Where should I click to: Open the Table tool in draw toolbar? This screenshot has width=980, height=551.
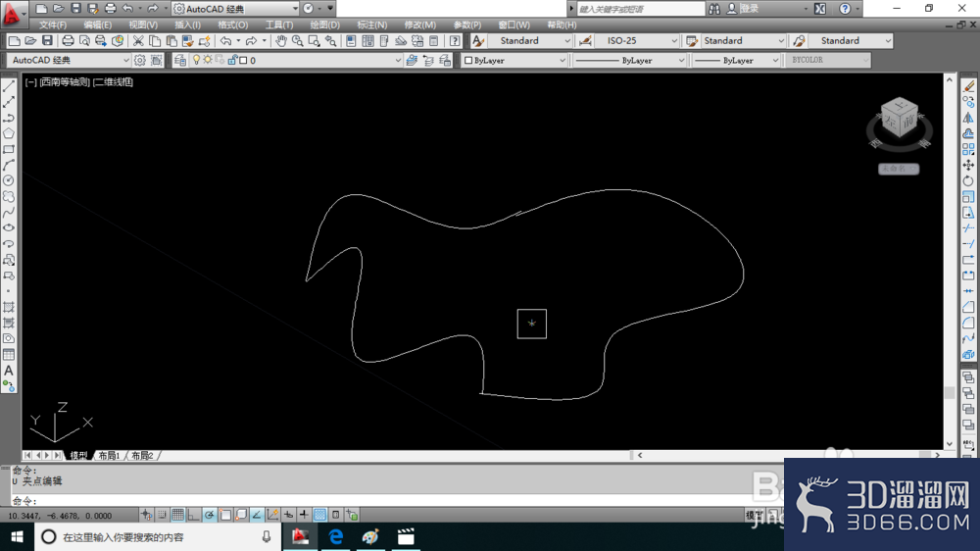point(9,355)
